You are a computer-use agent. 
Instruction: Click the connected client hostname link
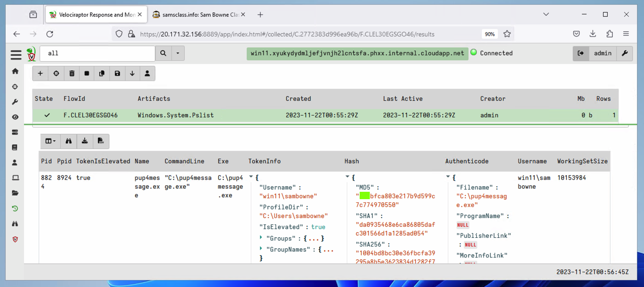tap(357, 53)
